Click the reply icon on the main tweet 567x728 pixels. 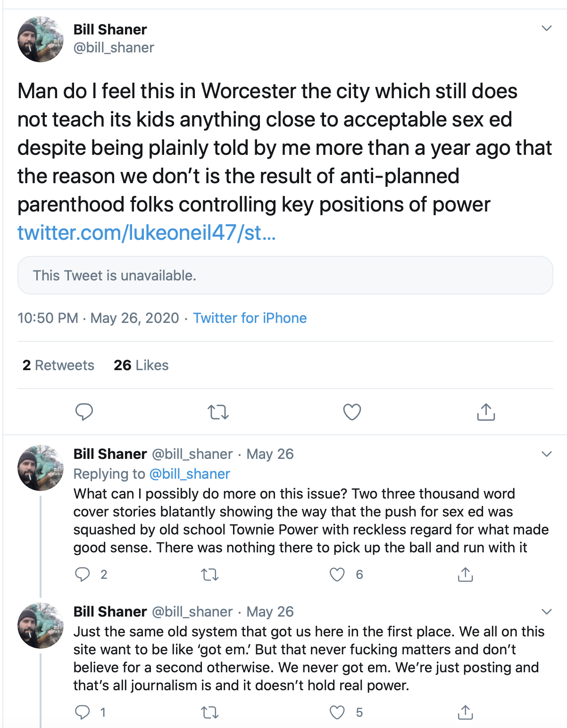tap(84, 412)
